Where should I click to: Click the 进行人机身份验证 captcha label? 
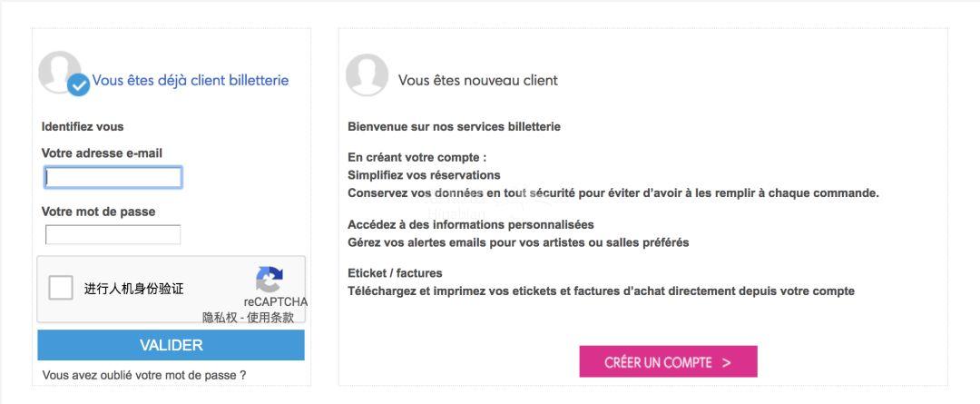[x=134, y=289]
